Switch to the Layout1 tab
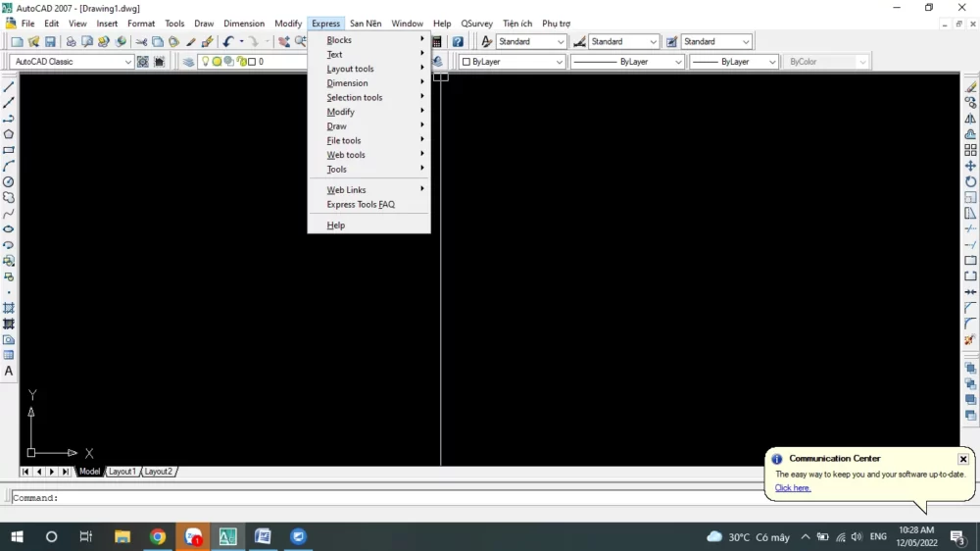 pyautogui.click(x=122, y=472)
